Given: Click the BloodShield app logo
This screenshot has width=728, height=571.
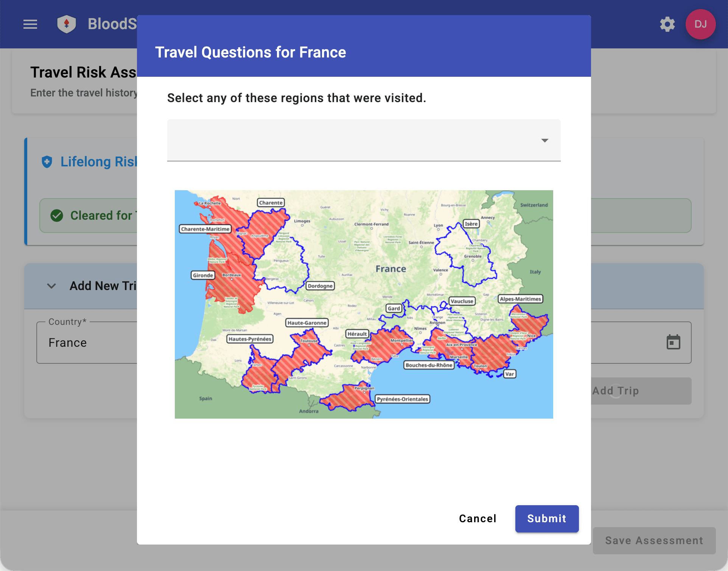Looking at the screenshot, I should pos(67,24).
